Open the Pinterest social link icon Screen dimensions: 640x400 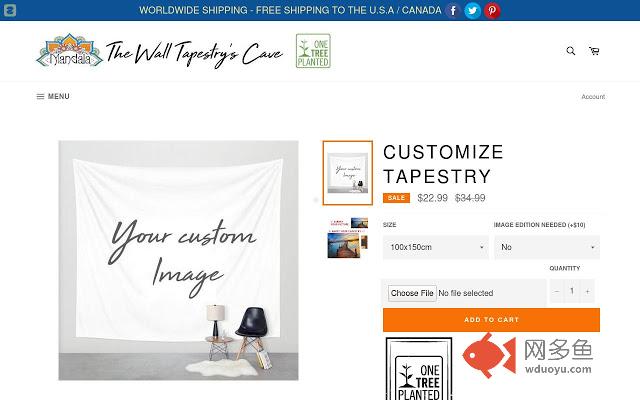coord(492,11)
